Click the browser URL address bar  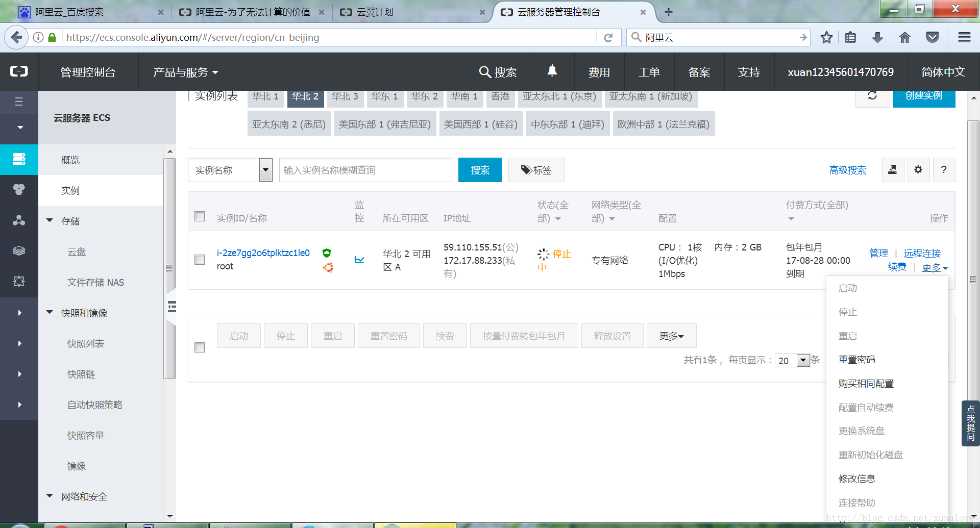[x=329, y=37]
